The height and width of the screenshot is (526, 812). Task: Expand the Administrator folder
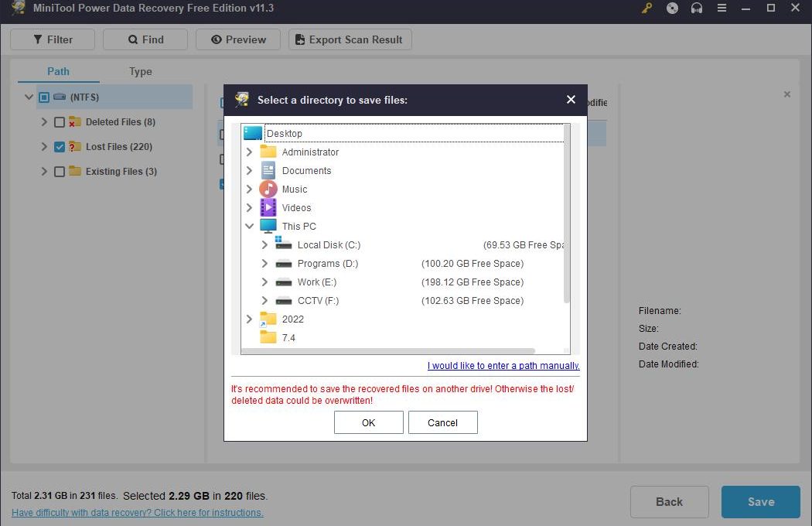pos(249,152)
